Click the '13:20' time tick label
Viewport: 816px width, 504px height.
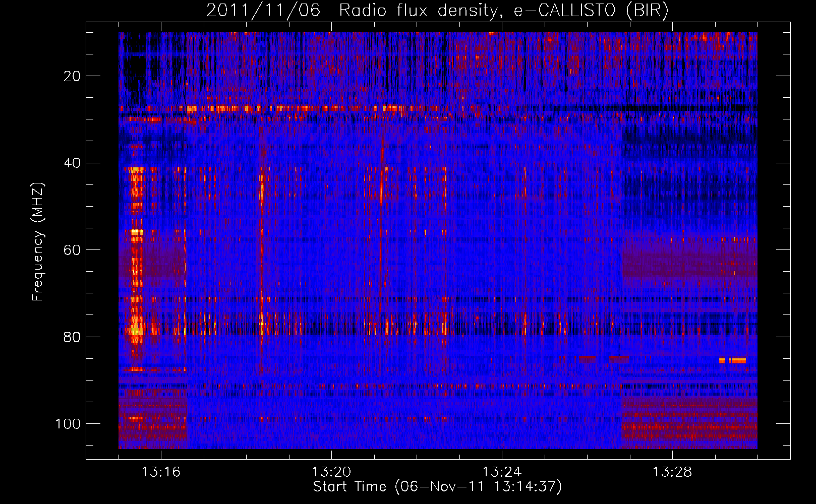click(x=331, y=472)
